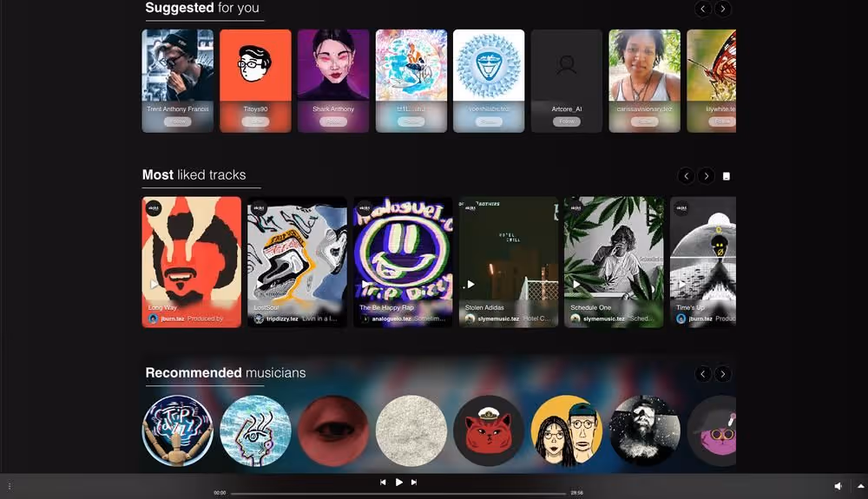Click the badge on Be Happy Rap cover

coord(365,208)
